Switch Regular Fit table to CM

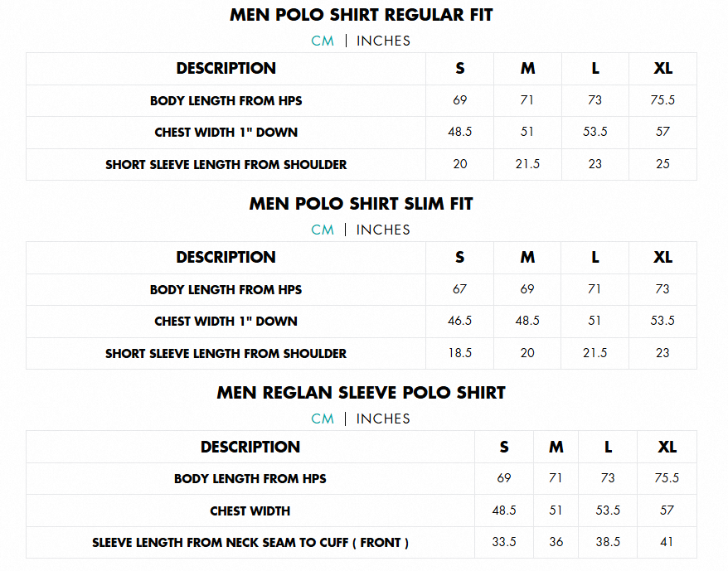(x=323, y=41)
